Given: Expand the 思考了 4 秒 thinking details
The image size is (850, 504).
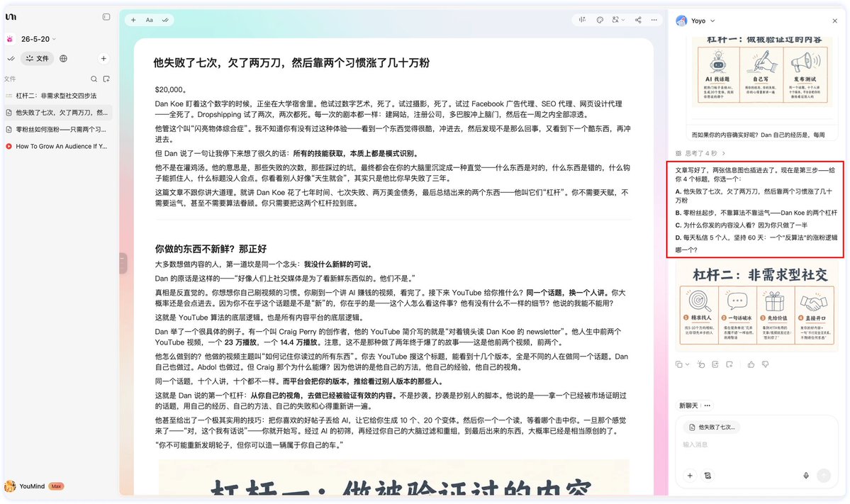Looking at the screenshot, I should tap(700, 153).
